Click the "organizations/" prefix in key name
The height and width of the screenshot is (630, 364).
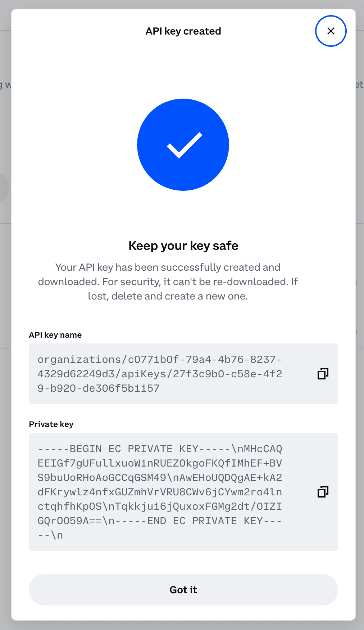79,360
